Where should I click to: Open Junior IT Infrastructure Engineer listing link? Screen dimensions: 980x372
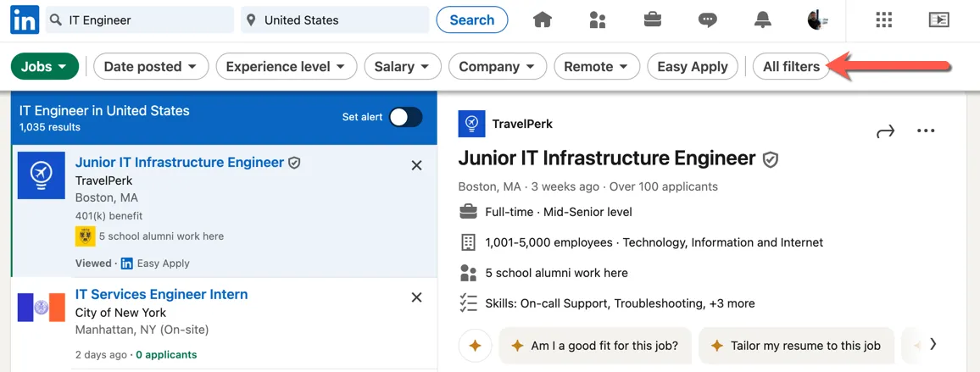pos(180,163)
